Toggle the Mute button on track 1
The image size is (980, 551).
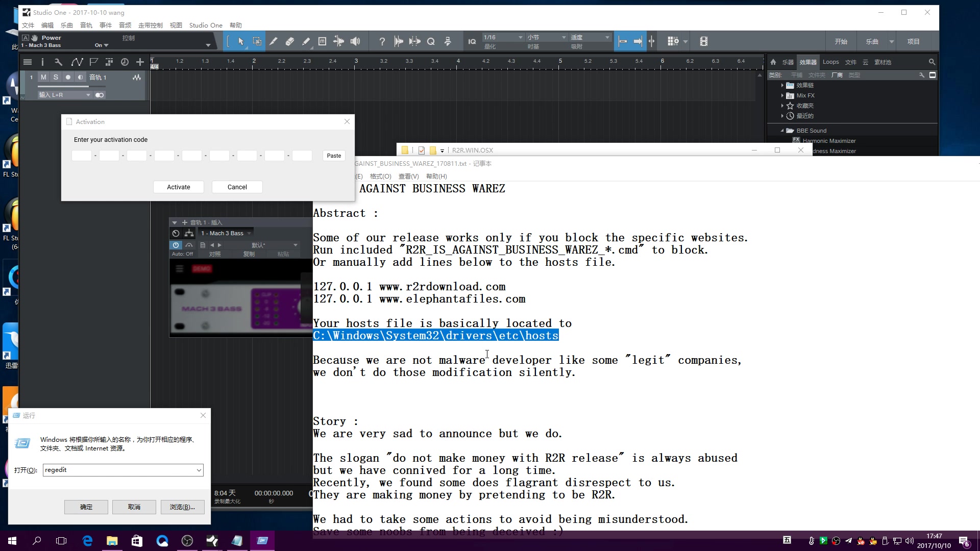coord(43,77)
